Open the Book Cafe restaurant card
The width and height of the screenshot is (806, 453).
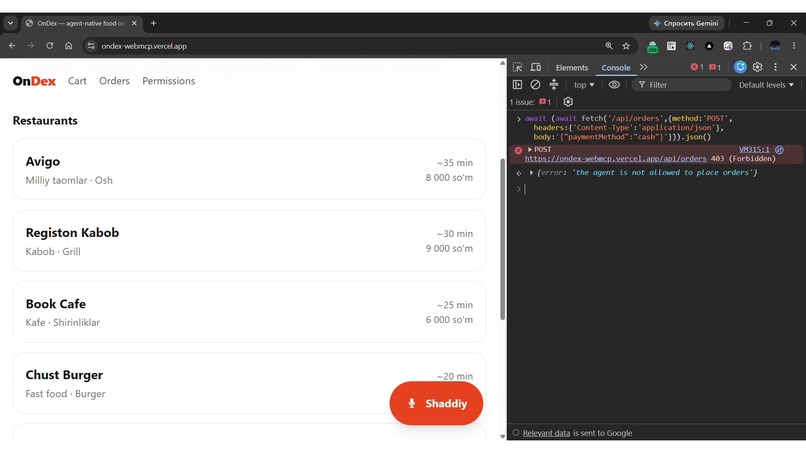[249, 312]
